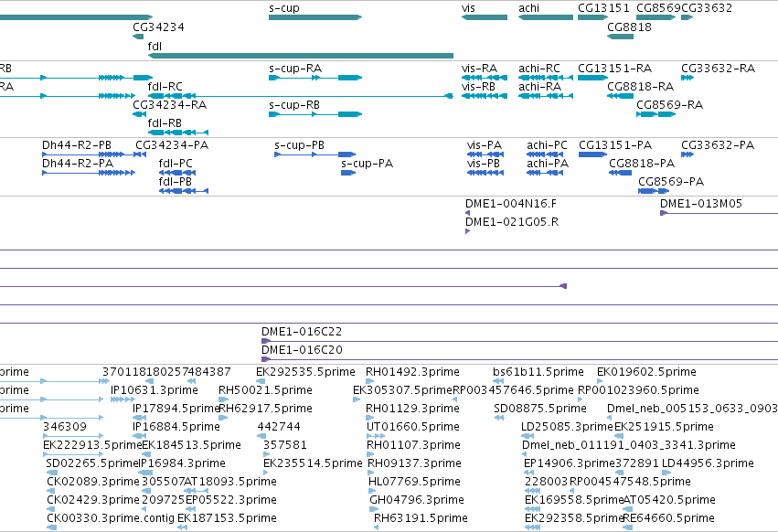This screenshot has height=532, width=778.
Task: Click the EK019602.5prime EST
Action: tap(600, 381)
